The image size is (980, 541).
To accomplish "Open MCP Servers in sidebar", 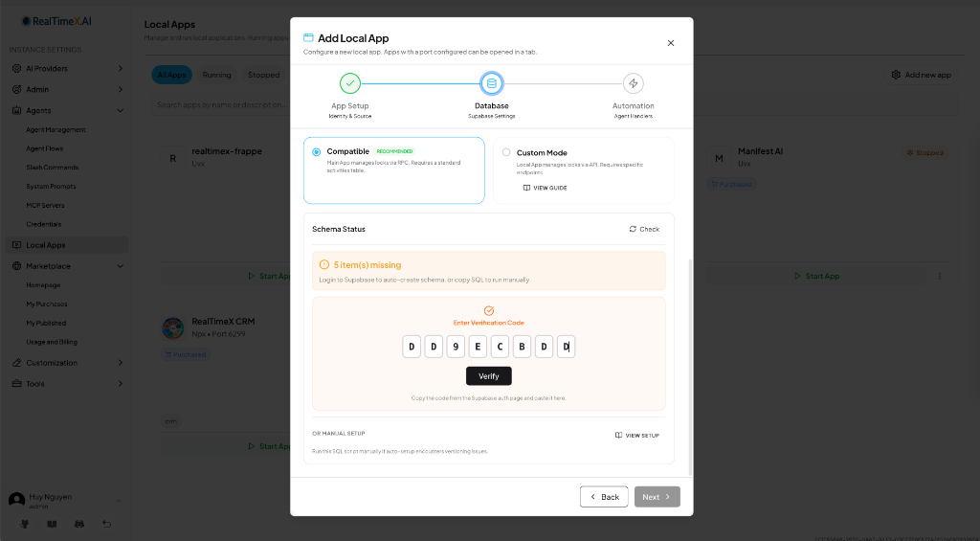I will tap(45, 205).
